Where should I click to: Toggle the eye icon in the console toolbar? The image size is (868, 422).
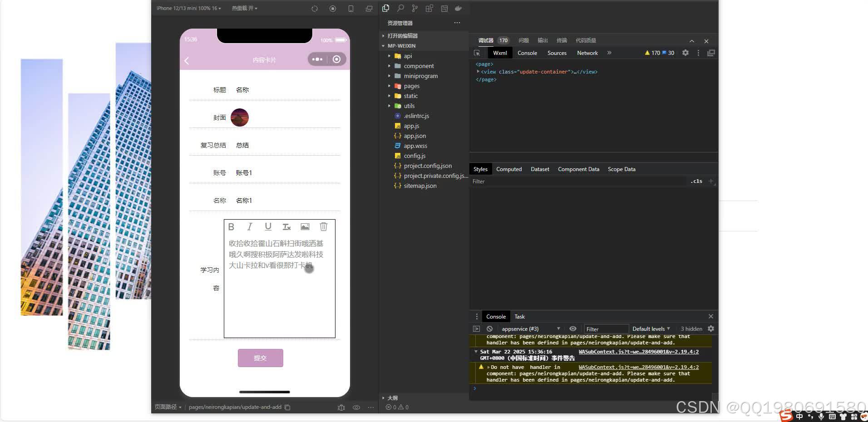[572, 329]
